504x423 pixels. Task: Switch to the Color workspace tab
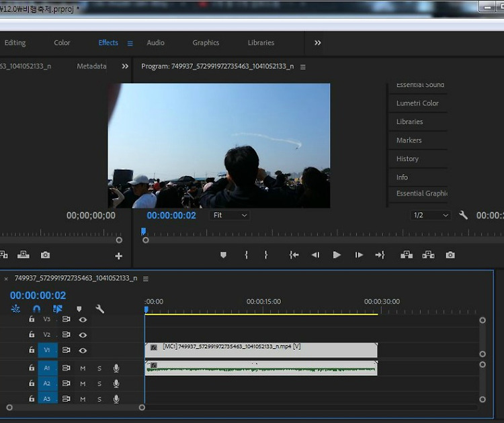tap(62, 43)
